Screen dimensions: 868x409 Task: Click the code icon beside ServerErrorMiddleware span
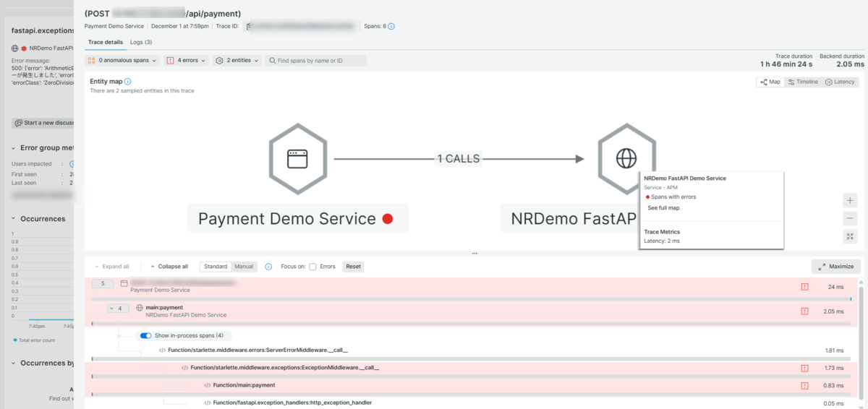(163, 350)
